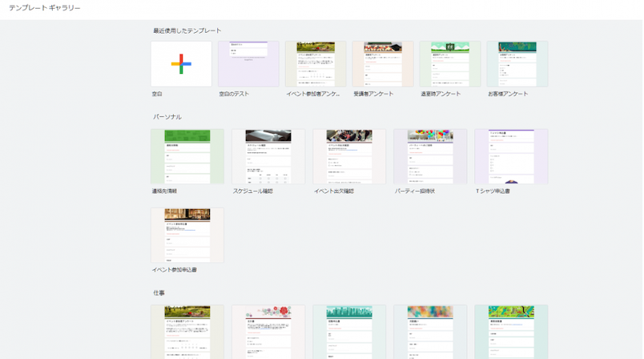Viewport: 644px width, 359px height.
Task: Choose the イベント出欠確認 template thumbnail
Action: 349,156
